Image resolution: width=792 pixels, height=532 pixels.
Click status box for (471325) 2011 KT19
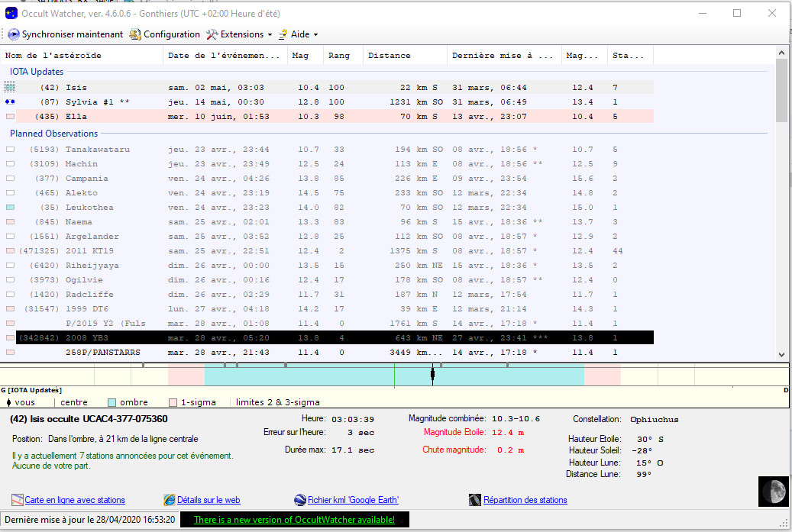(10, 251)
